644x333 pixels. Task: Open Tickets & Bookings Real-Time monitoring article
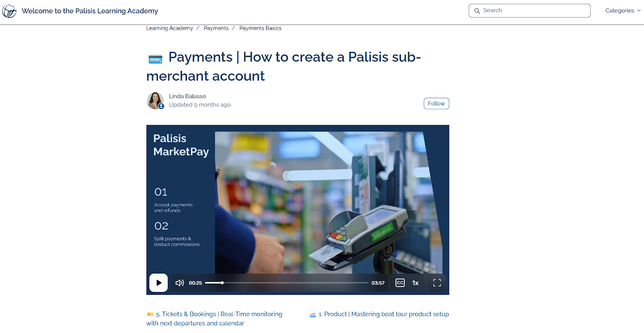click(214, 319)
